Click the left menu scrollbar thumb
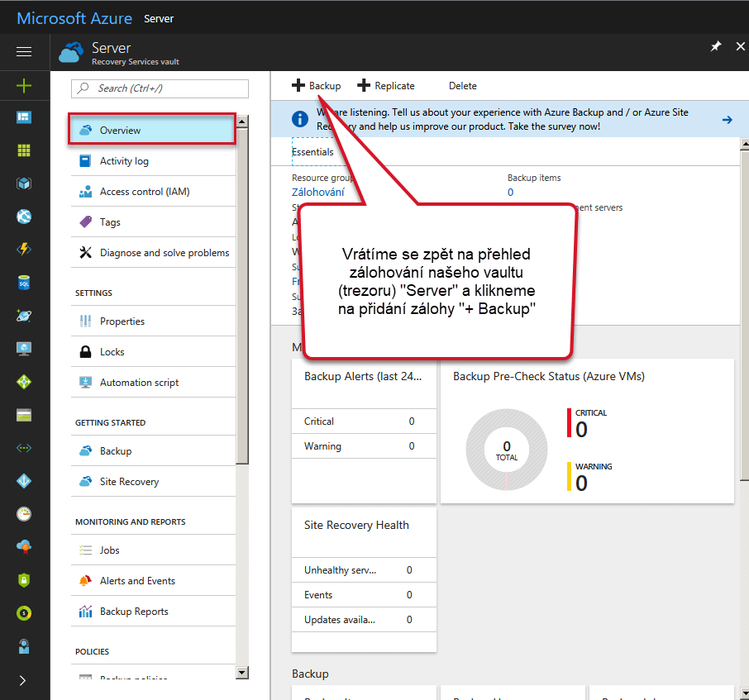The image size is (749, 700). click(242, 296)
